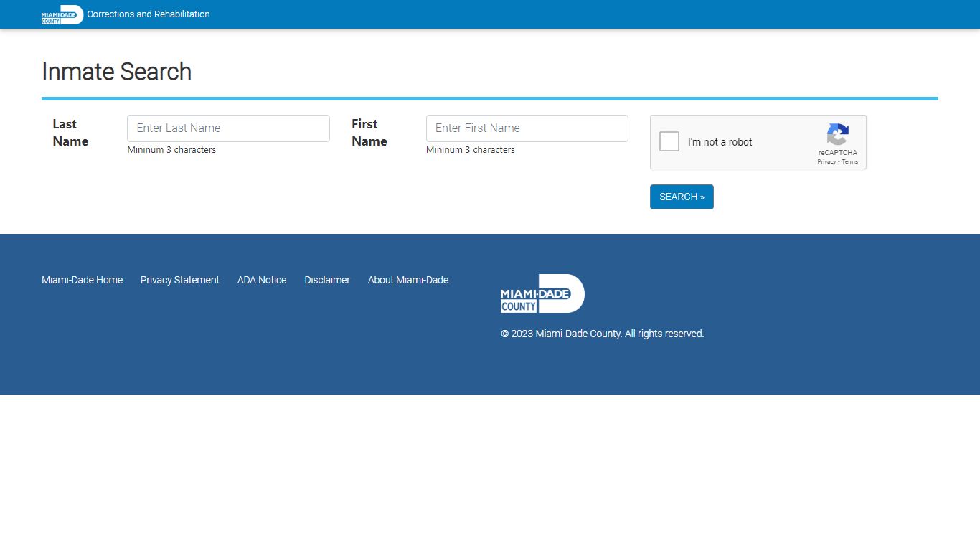Open the Privacy Statement footer link
Image resolution: width=980 pixels, height=551 pixels.
[x=180, y=280]
